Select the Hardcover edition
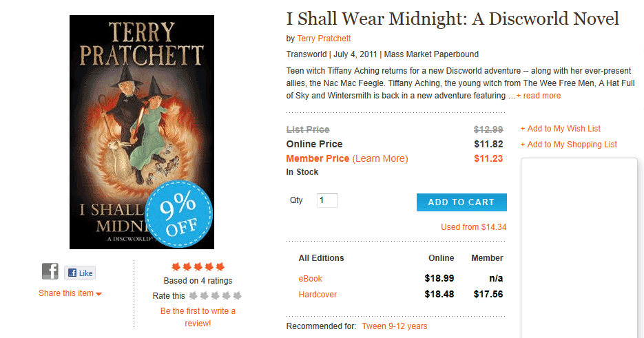Viewport: 644px width, 338px height. [x=318, y=295]
